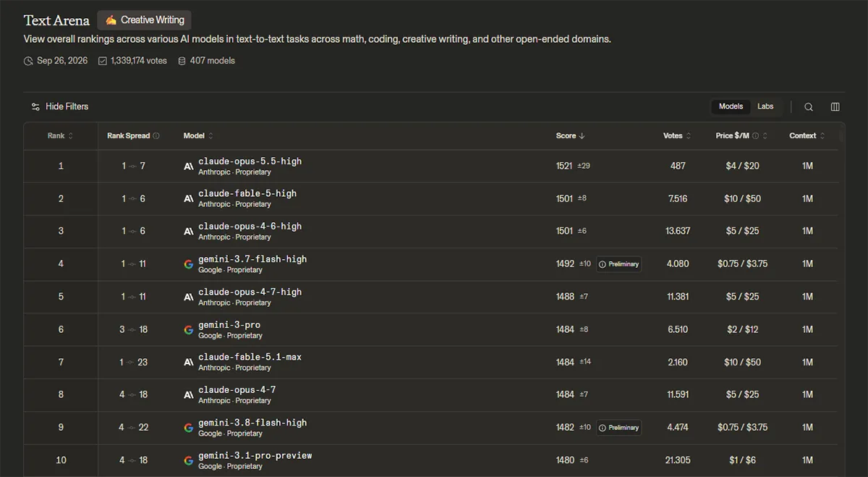Switch to the Models tab
The width and height of the screenshot is (868, 477).
click(731, 106)
